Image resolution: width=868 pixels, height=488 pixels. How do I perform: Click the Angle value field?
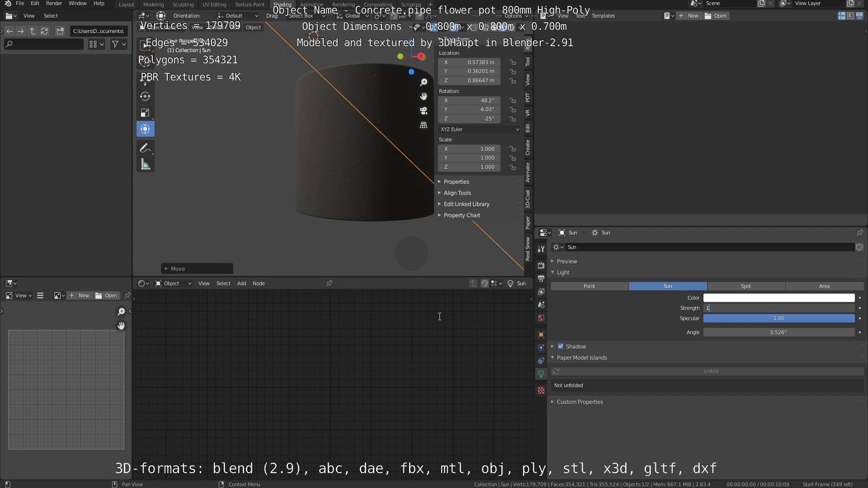point(778,332)
